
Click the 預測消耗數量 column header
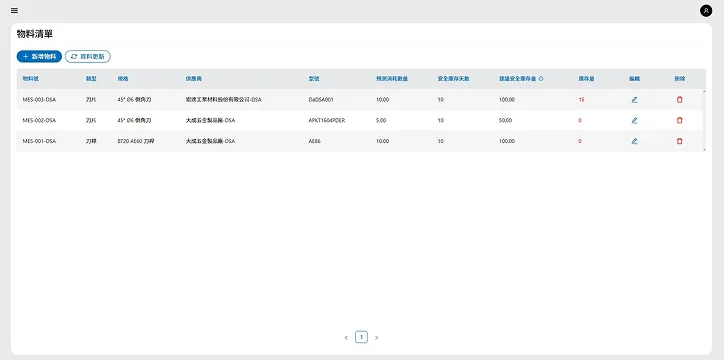pos(392,78)
